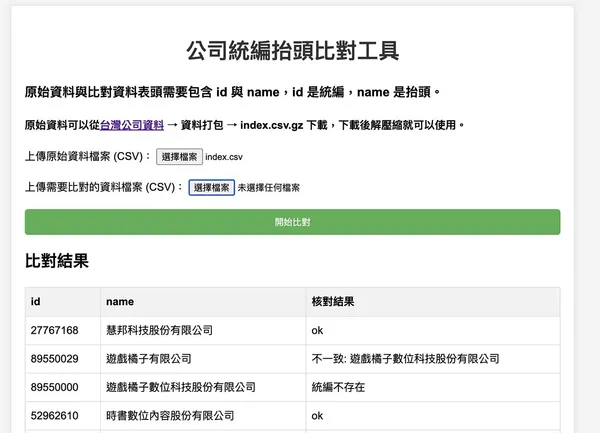This screenshot has width=600, height=433.
Task: Select the id cell 89550029
Action: coord(55,358)
